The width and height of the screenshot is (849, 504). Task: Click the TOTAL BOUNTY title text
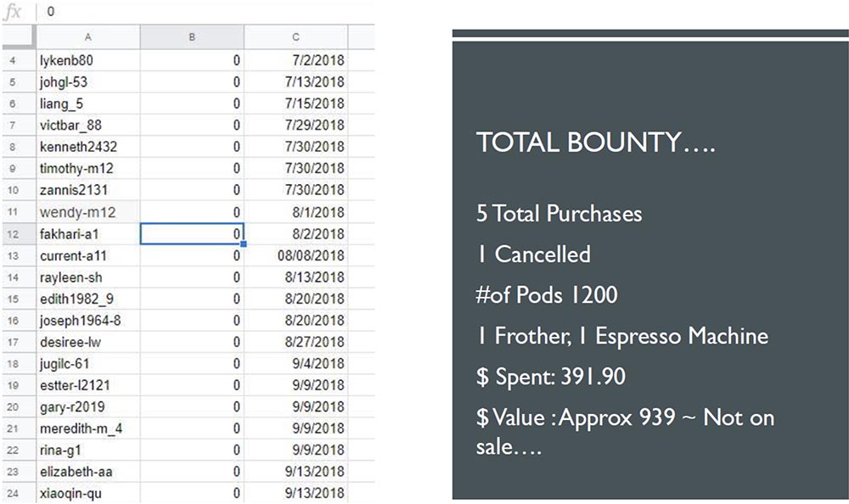[x=596, y=143]
